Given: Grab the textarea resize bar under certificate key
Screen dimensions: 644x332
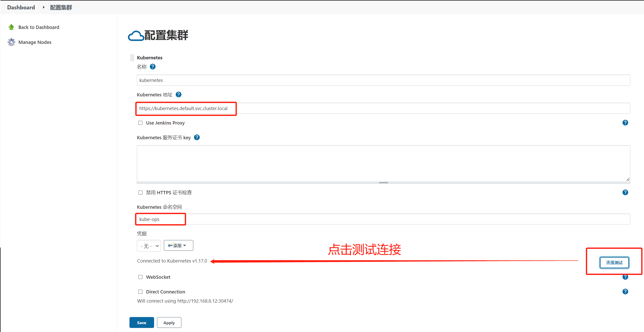Looking at the screenshot, I should point(383,183).
